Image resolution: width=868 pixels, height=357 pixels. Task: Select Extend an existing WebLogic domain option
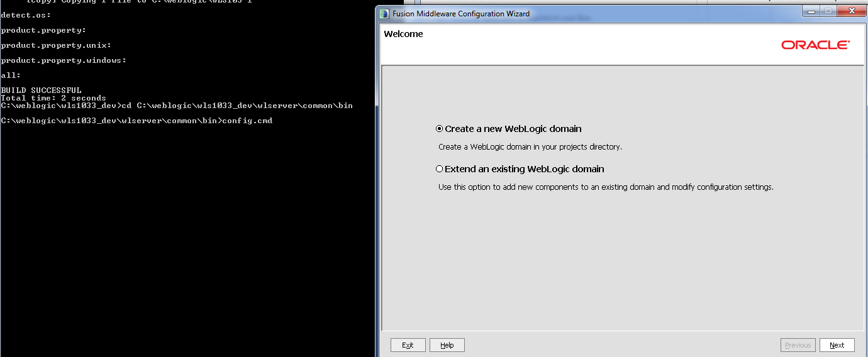click(x=520, y=169)
